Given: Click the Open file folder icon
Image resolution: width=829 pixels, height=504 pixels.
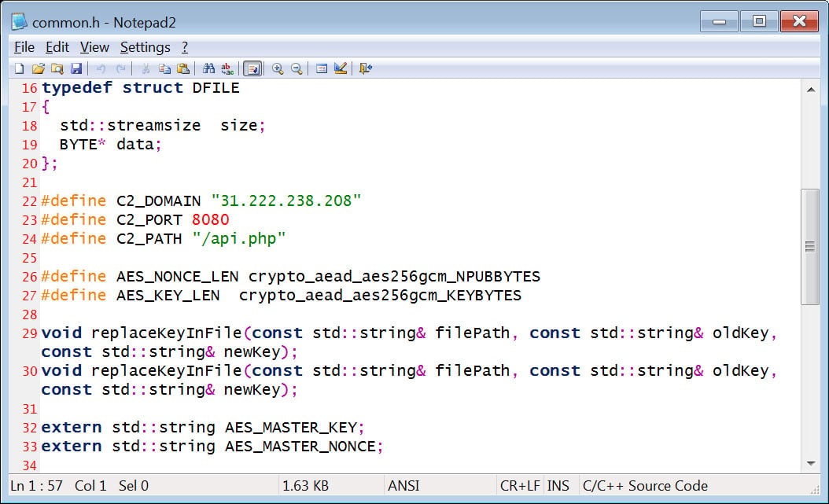Looking at the screenshot, I should point(38,69).
